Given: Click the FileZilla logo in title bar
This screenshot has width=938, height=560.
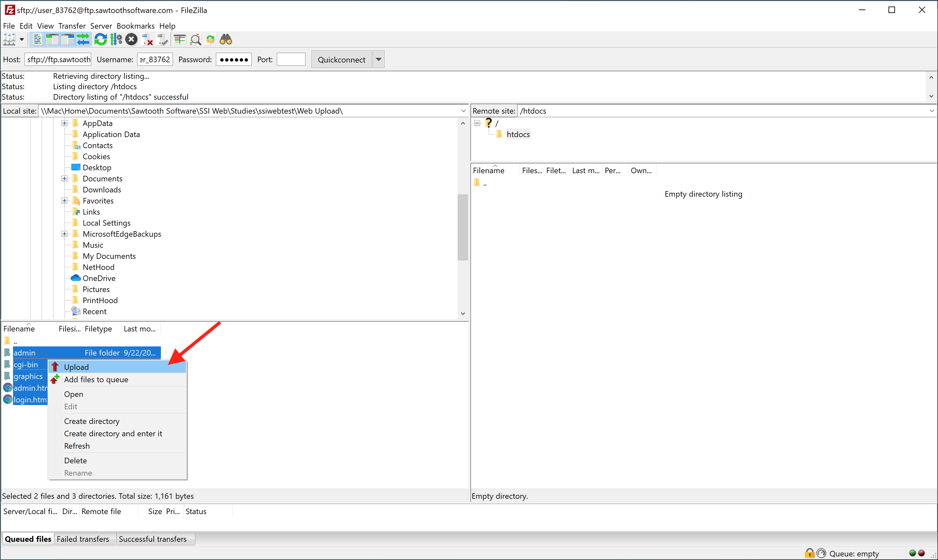Looking at the screenshot, I should 9,10.
